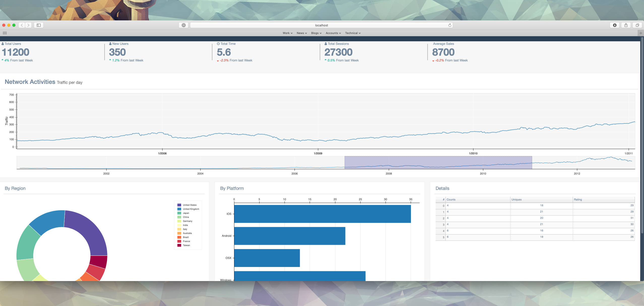
Task: Click the reload page button
Action: click(x=450, y=25)
